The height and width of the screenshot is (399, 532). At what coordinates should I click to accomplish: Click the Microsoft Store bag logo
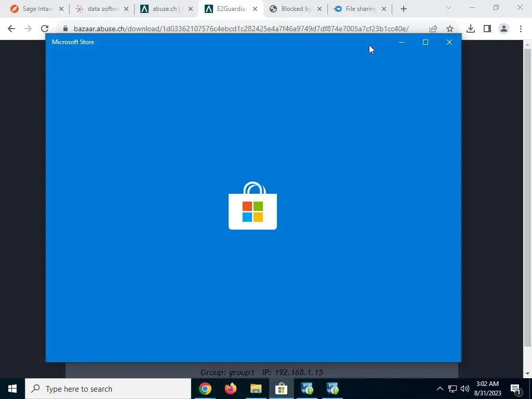click(x=253, y=206)
